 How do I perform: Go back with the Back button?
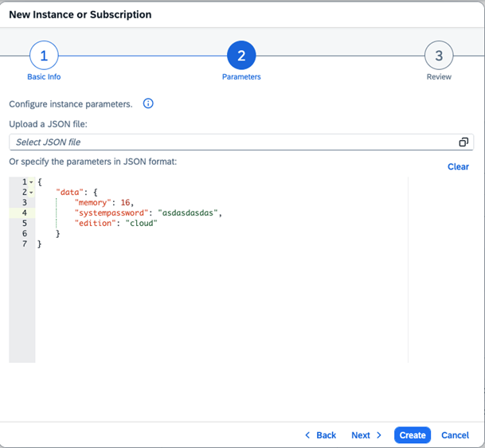click(x=321, y=435)
